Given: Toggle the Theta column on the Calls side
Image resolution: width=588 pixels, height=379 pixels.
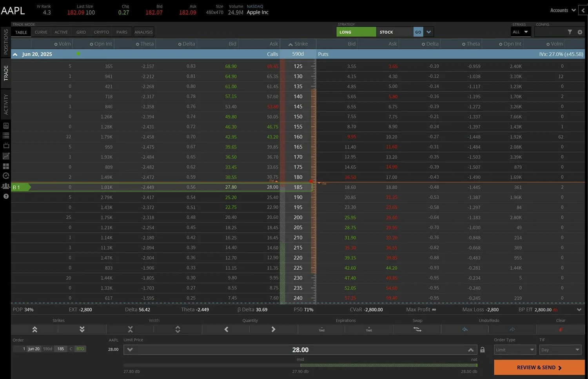Looking at the screenshot, I should [138, 44].
